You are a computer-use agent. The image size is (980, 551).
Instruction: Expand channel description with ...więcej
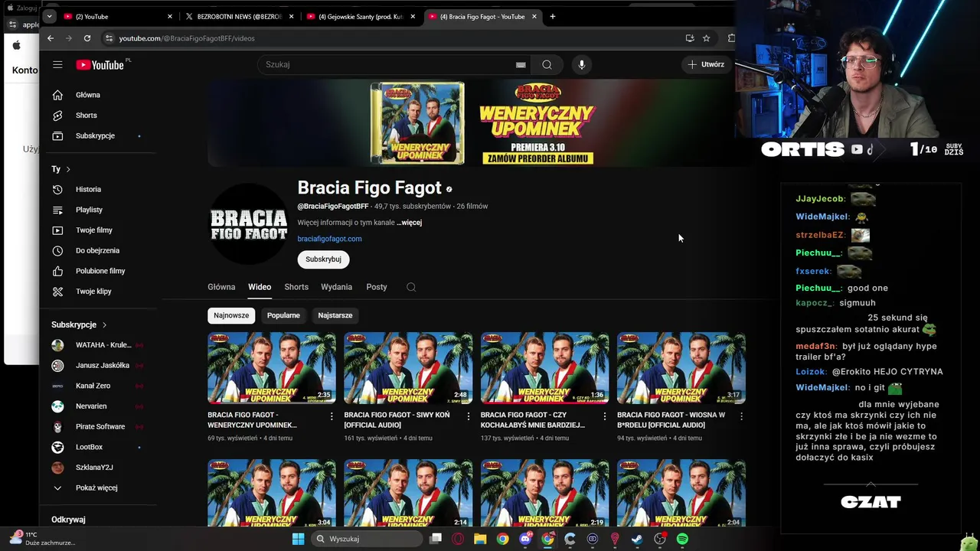[410, 223]
